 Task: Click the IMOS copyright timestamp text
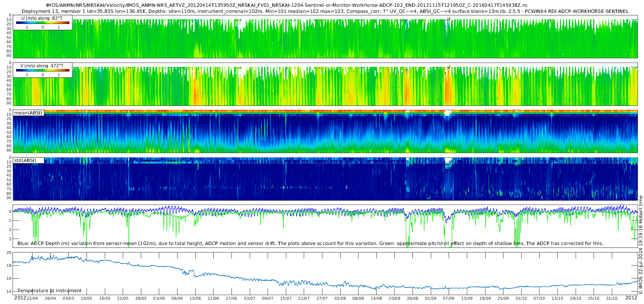click(x=640, y=245)
